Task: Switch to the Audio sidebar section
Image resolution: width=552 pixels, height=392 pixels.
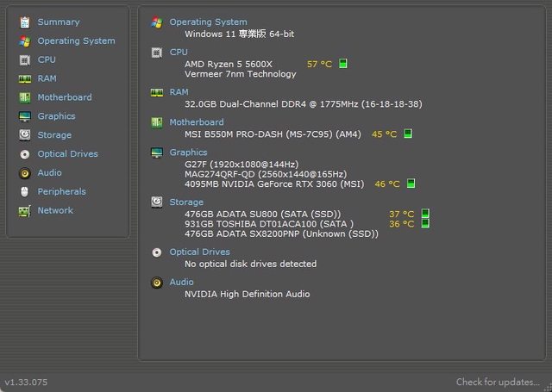Action: [x=49, y=173]
